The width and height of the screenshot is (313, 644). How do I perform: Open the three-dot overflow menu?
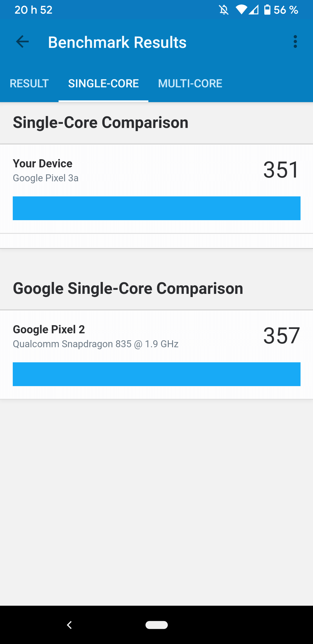click(x=295, y=42)
